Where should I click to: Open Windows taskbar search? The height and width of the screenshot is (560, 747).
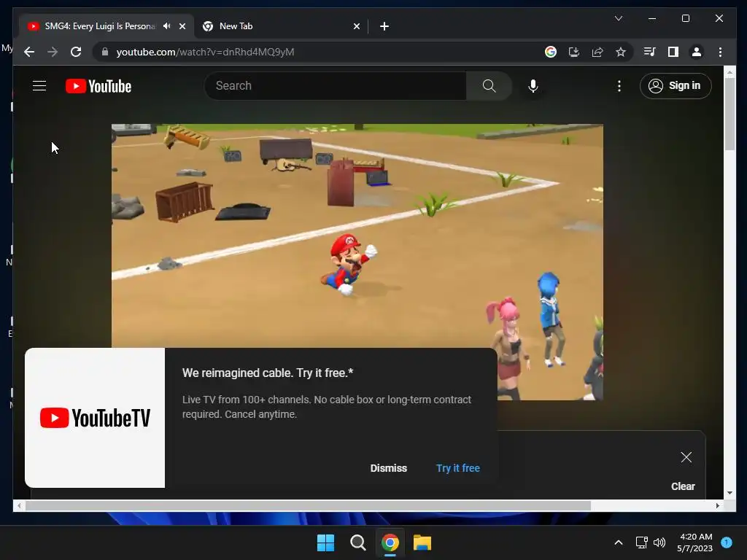coord(357,542)
